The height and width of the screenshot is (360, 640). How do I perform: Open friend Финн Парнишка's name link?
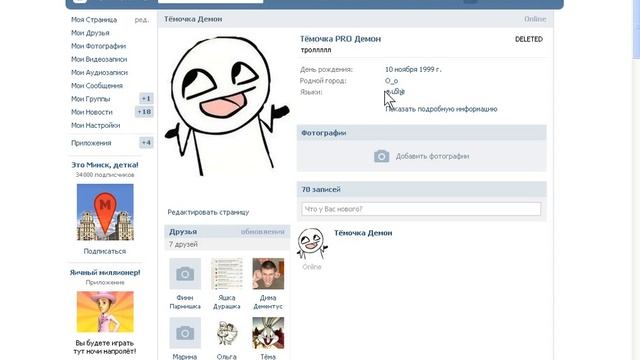click(185, 302)
